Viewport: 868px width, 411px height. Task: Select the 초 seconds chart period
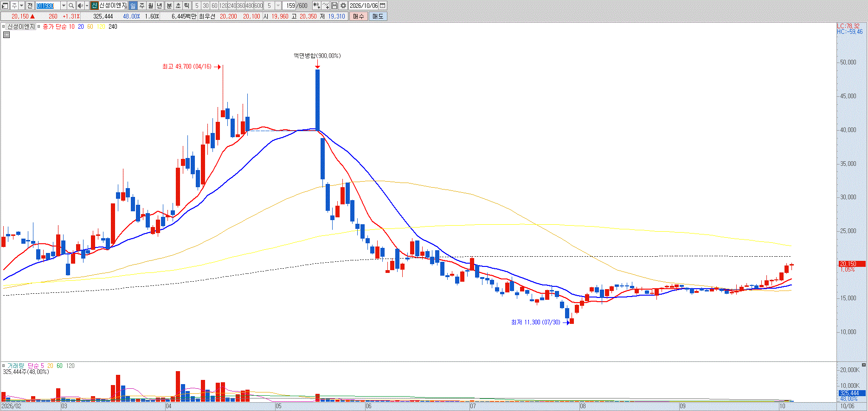point(178,6)
